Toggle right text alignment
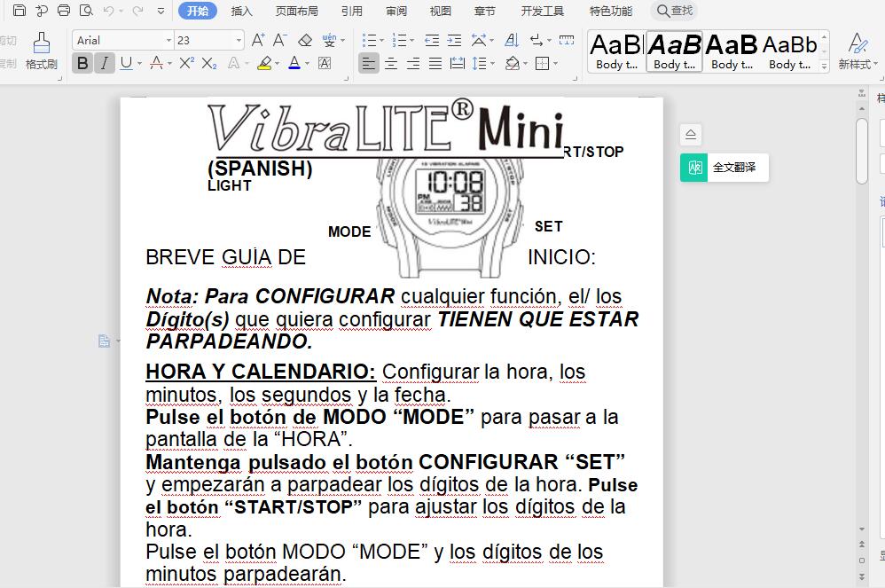Screen dimensions: 885x588 412,64
